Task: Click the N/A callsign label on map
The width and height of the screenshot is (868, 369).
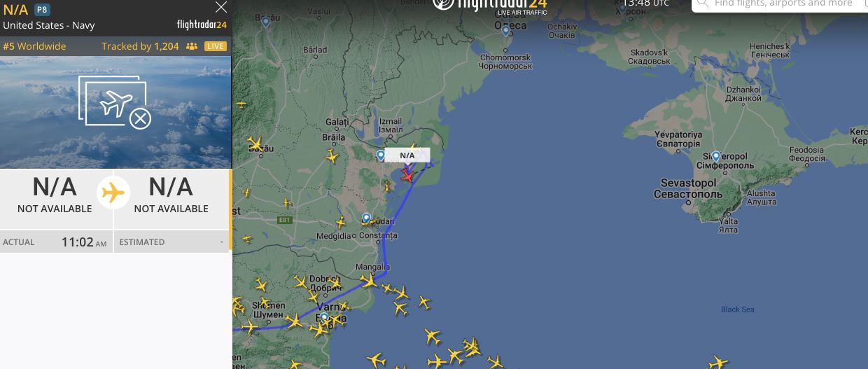Action: point(407,155)
